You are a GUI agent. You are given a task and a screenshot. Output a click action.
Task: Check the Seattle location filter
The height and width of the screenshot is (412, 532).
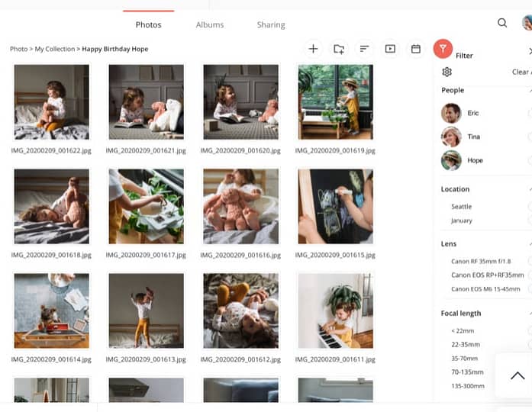click(530, 207)
